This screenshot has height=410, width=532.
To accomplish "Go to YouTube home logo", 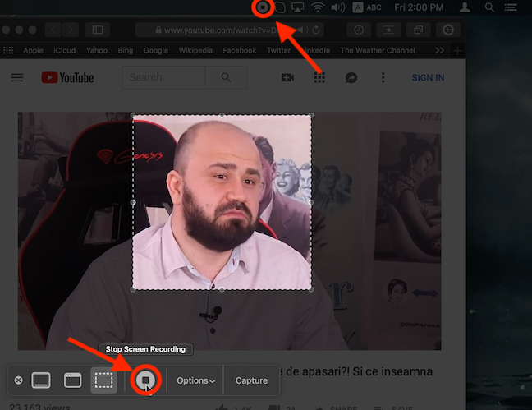I will coord(67,77).
